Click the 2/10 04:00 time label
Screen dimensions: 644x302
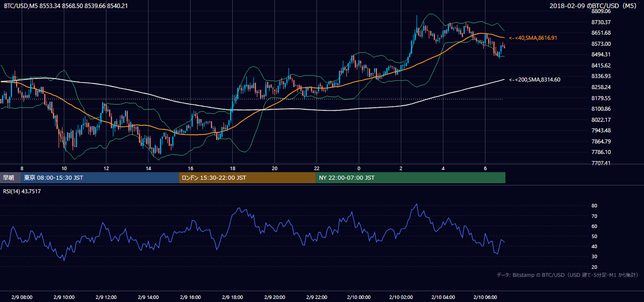(443, 297)
